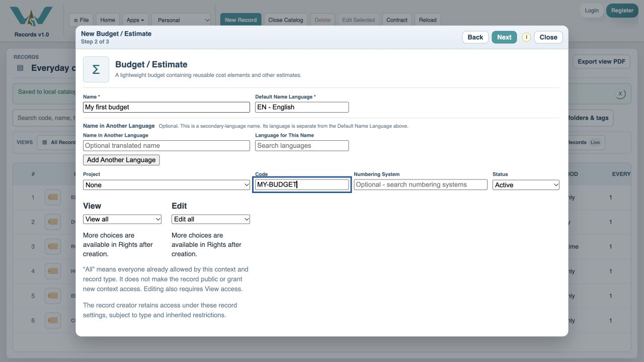Open the View all rights dropdown

122,219
